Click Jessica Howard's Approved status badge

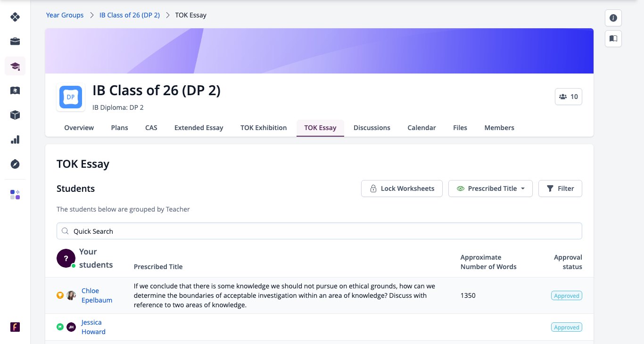[567, 327]
